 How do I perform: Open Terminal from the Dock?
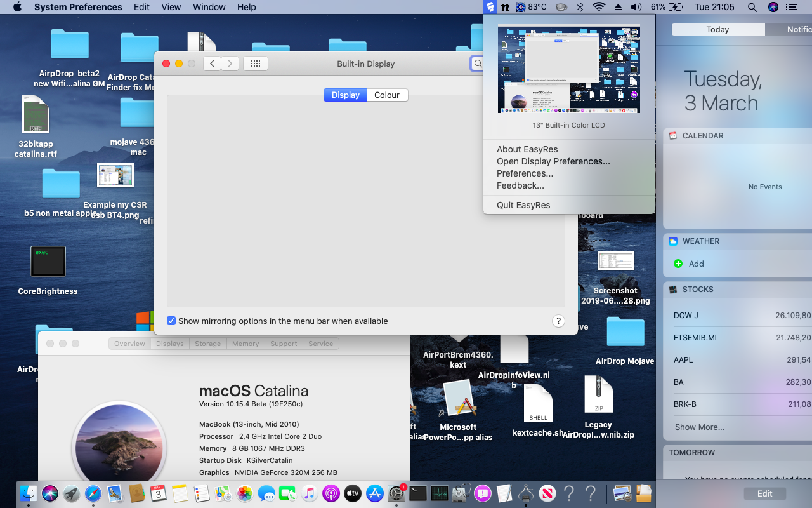[x=417, y=493]
